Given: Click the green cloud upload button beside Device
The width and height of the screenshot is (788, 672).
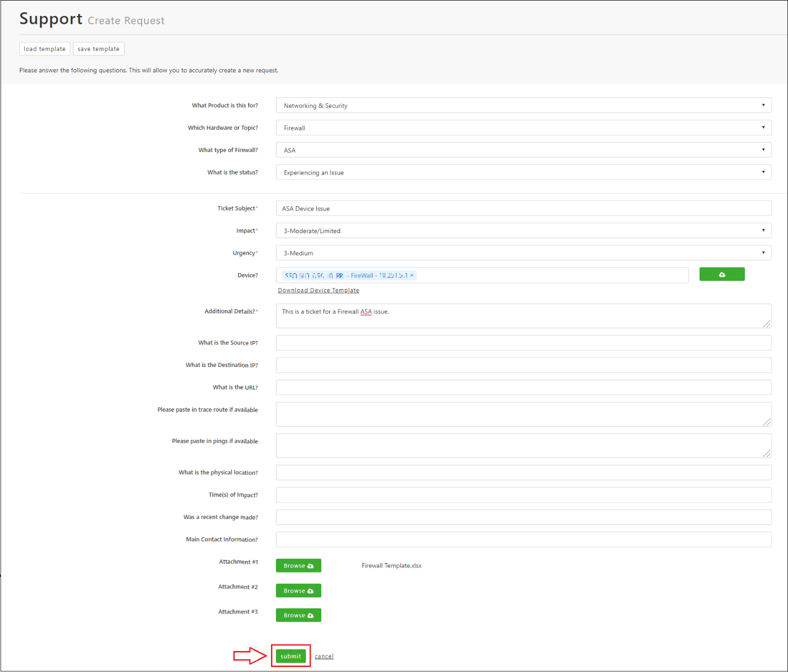Looking at the screenshot, I should (x=722, y=274).
